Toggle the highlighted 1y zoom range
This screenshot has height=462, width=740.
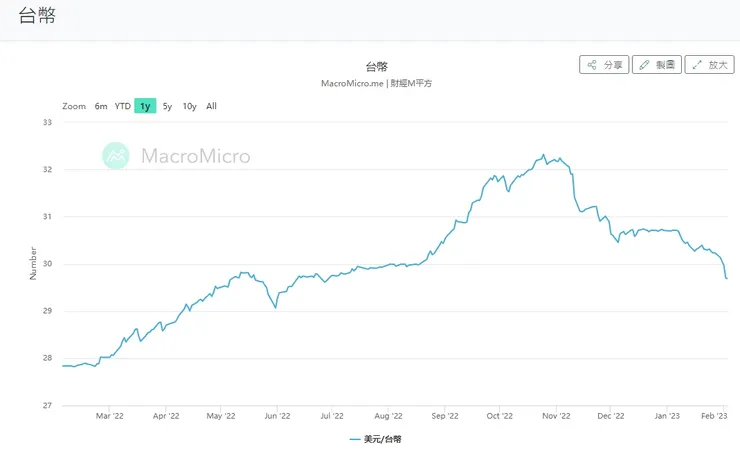click(145, 106)
